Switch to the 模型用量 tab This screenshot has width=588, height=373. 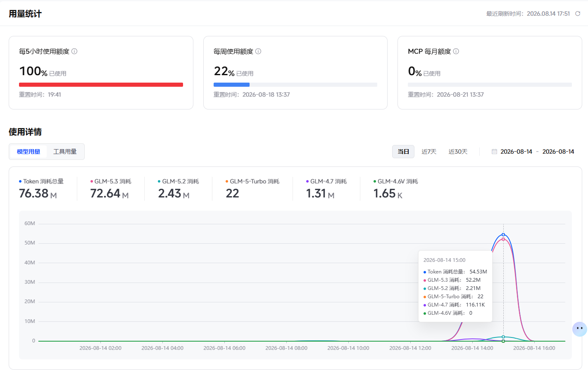tap(29, 152)
